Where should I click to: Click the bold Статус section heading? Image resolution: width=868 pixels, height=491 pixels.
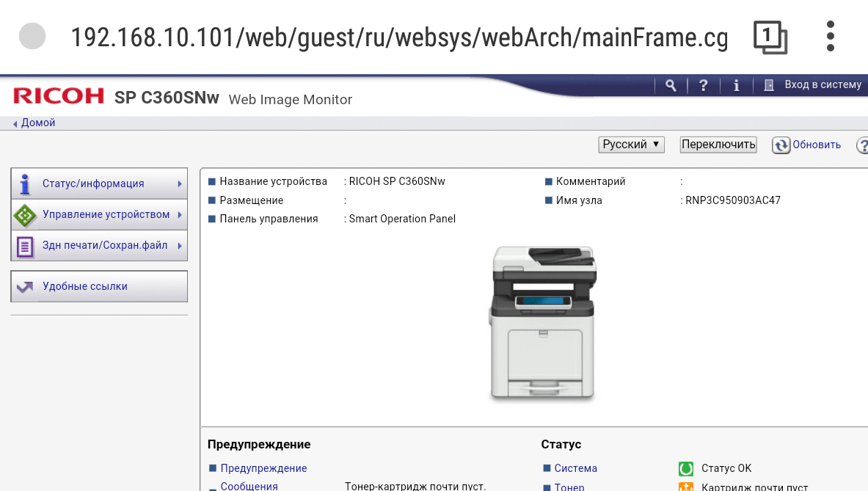[561, 445]
